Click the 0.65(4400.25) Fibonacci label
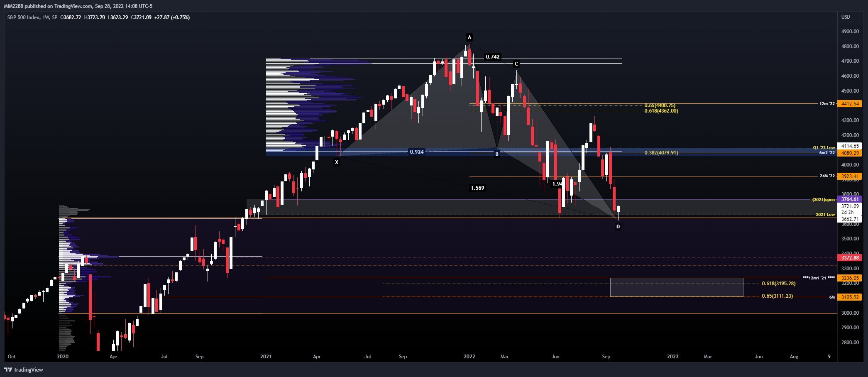Image resolution: width=868 pixels, height=377 pixels. [x=660, y=105]
